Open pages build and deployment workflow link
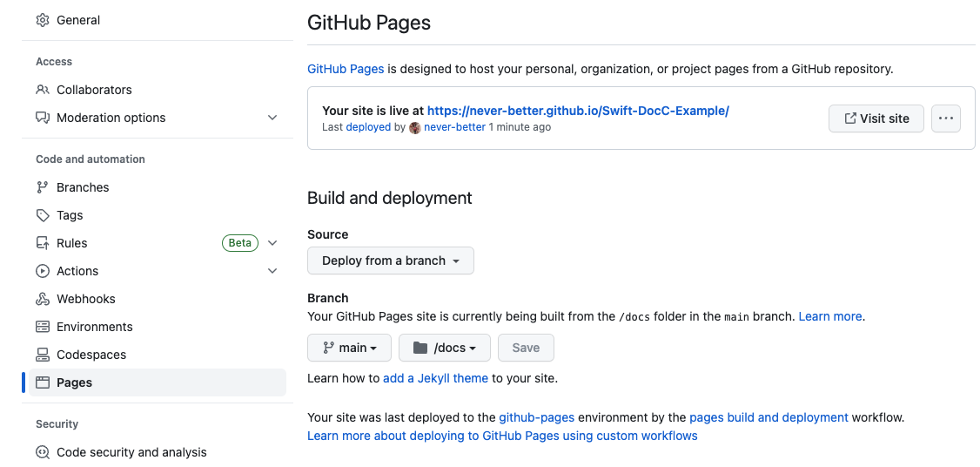This screenshot has height=467, width=980. tap(769, 417)
